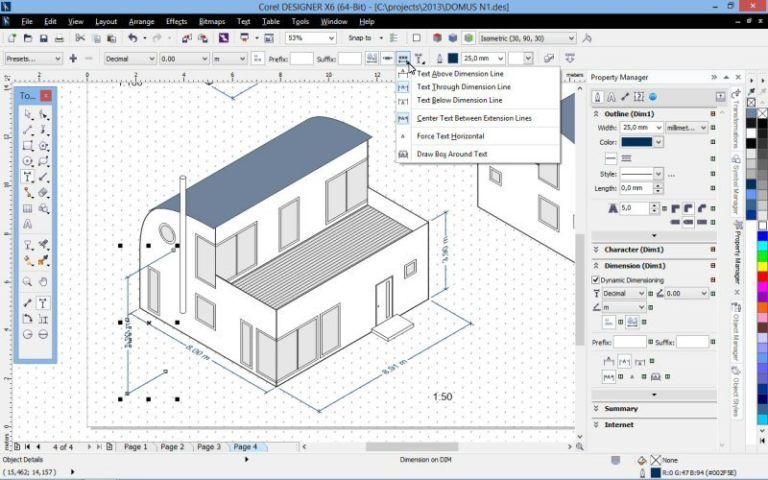Click the outline Color swatch in Property Manager
Screen dimensions: 768x480
pos(637,142)
